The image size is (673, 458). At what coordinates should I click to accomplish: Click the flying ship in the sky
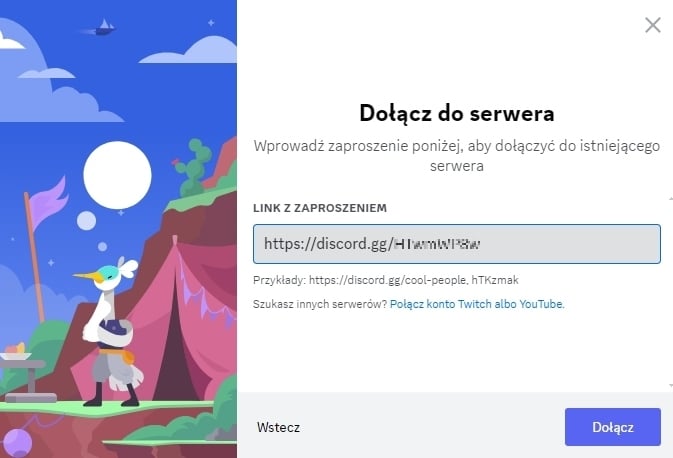point(100,27)
